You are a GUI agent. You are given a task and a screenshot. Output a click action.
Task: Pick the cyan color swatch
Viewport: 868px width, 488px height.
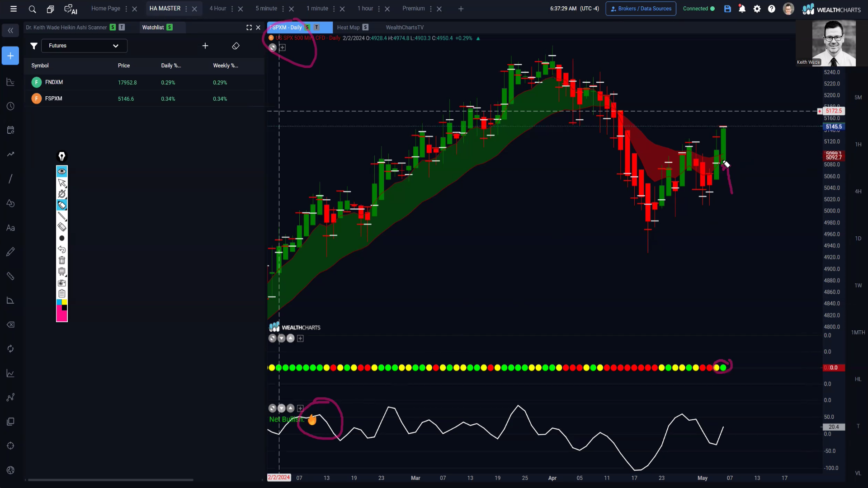pyautogui.click(x=59, y=302)
